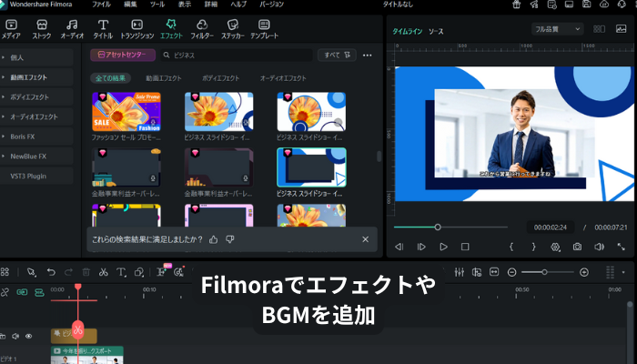Click thumbs down on search results

(230, 239)
